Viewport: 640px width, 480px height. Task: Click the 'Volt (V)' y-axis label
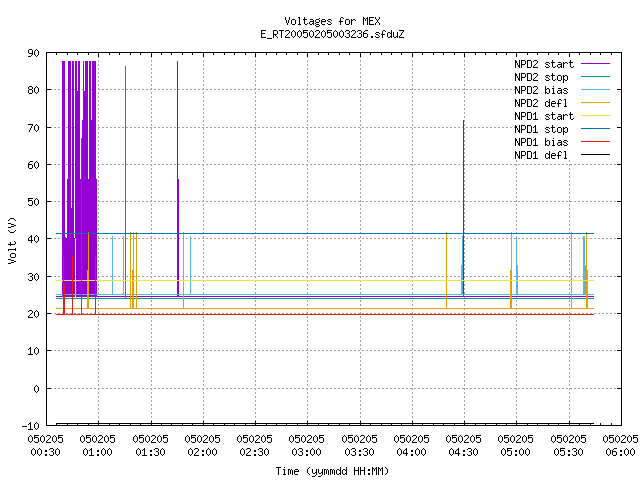(x=12, y=240)
